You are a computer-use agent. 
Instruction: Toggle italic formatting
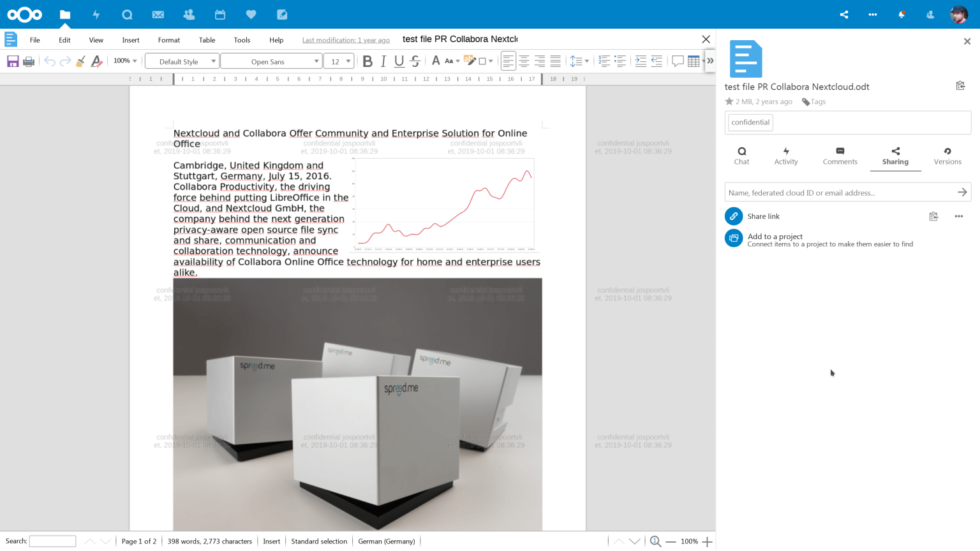(383, 60)
